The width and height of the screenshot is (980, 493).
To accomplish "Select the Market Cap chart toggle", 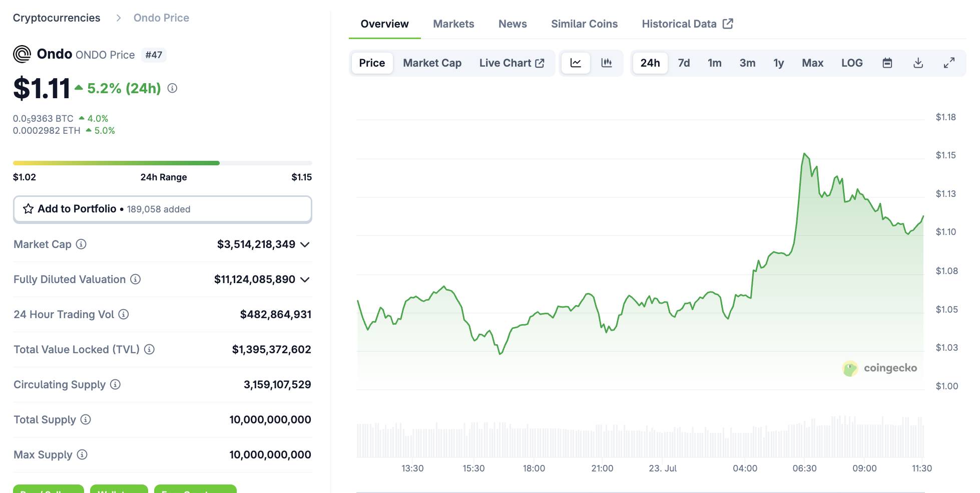I will pos(432,63).
